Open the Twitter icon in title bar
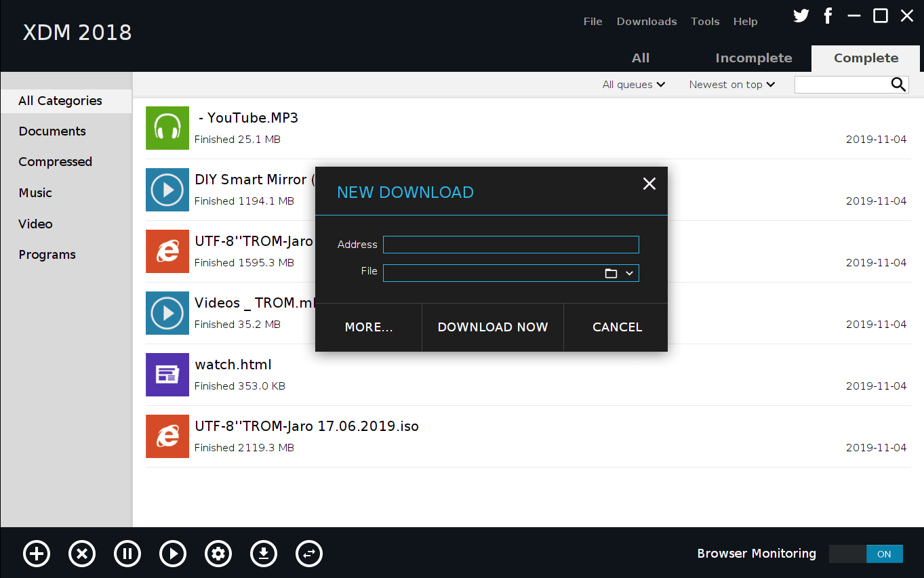The width and height of the screenshot is (924, 578). [x=801, y=16]
